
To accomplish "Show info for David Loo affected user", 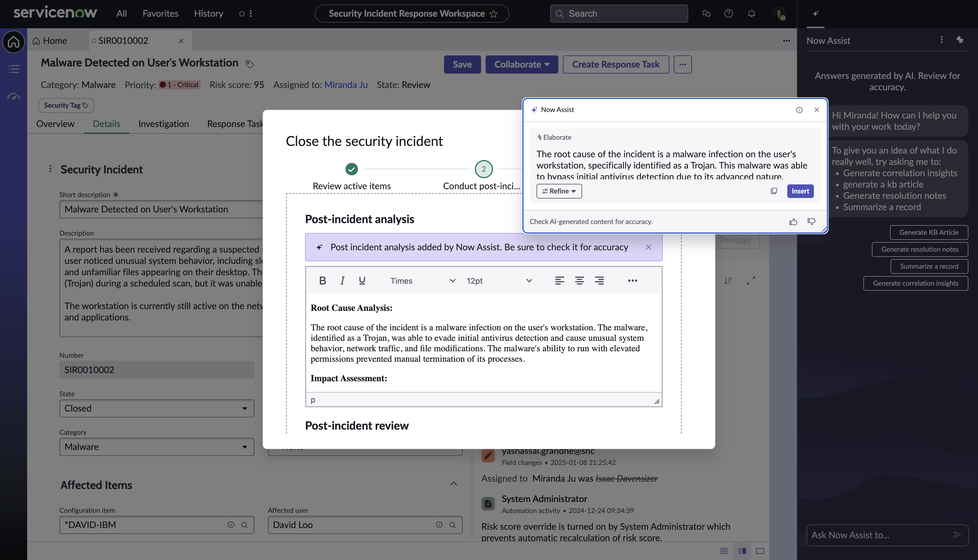I will [439, 525].
